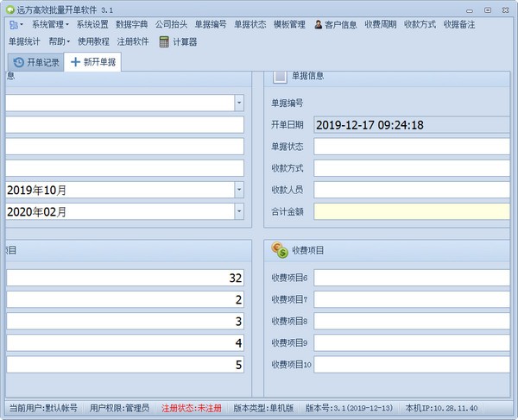518x420 pixels.
Task: Click the fee field containing 4
Action: (x=125, y=342)
